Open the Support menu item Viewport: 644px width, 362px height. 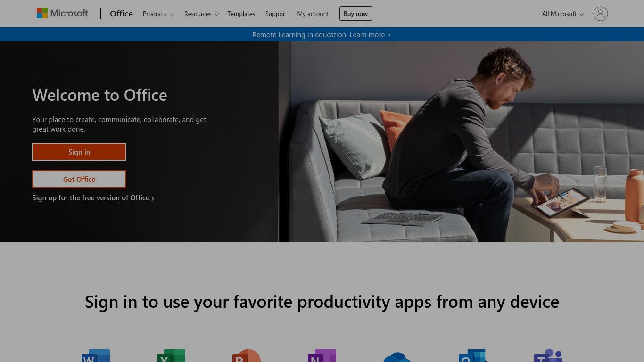click(x=276, y=14)
